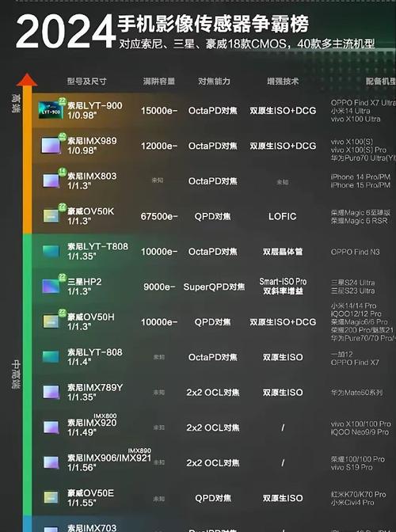
Task: Click the "9000e-" well capacity value
Action: coord(159,287)
